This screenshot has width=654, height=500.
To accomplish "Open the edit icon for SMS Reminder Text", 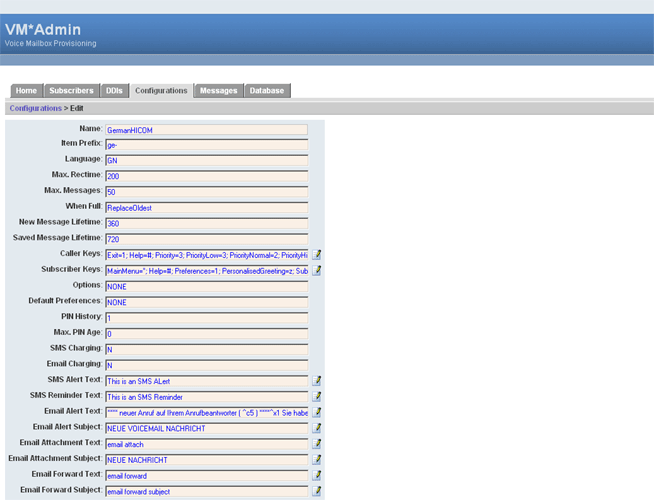I will 317,396.
